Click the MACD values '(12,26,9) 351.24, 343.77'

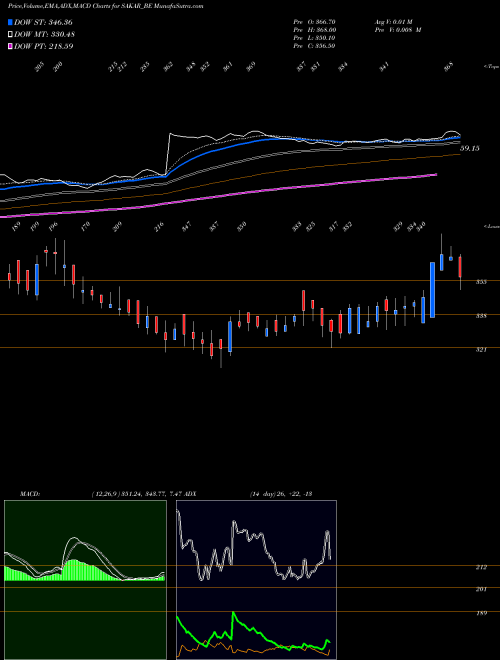click(x=127, y=494)
